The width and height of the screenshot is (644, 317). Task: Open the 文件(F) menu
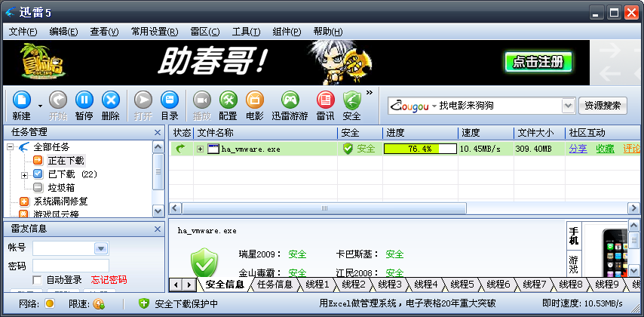pyautogui.click(x=23, y=32)
